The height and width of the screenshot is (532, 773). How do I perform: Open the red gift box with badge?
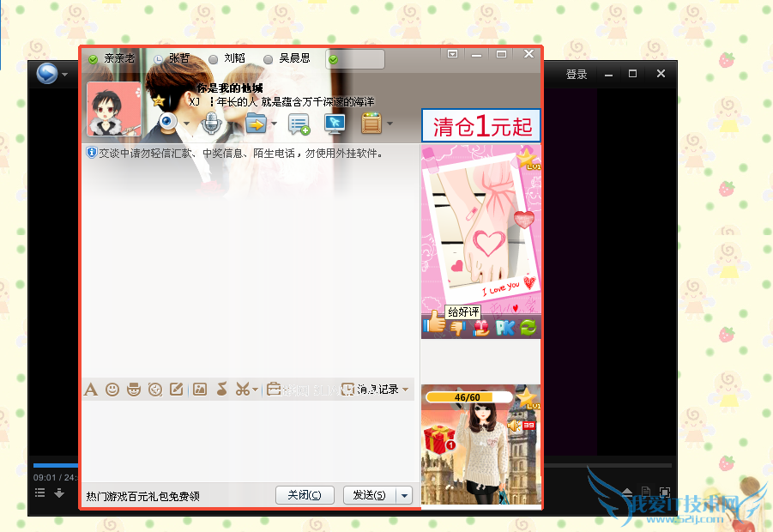(x=439, y=440)
